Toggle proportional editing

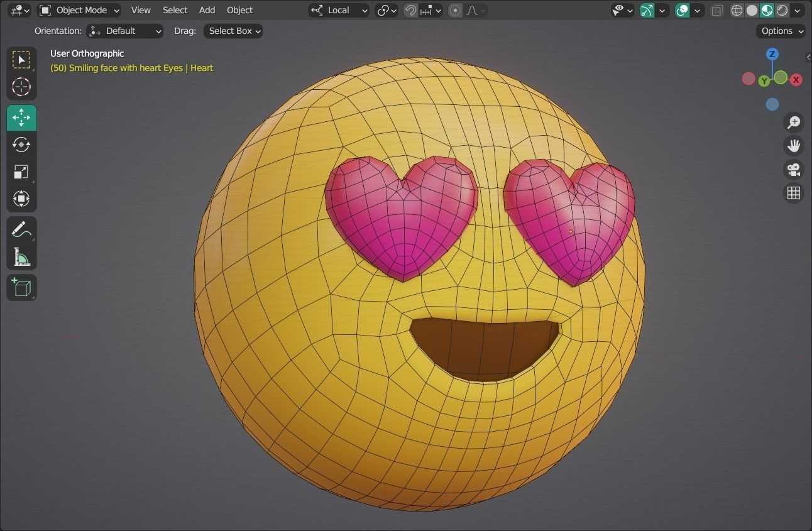click(456, 10)
